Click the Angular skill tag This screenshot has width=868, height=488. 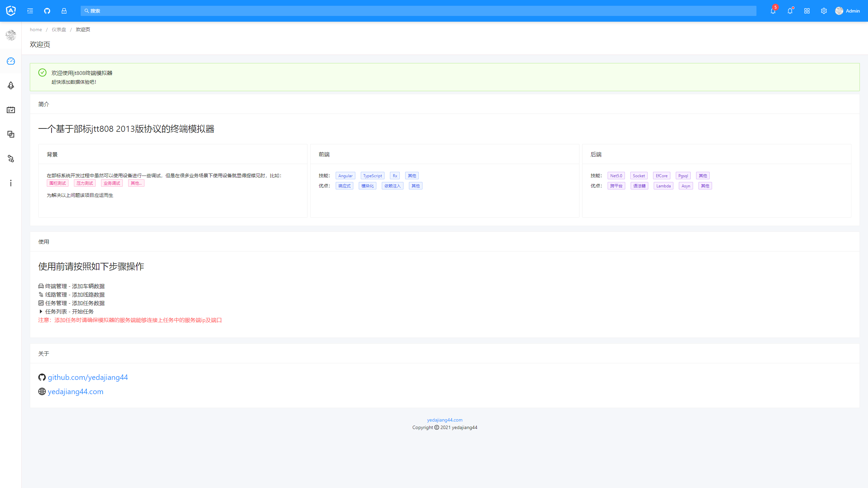pos(345,176)
